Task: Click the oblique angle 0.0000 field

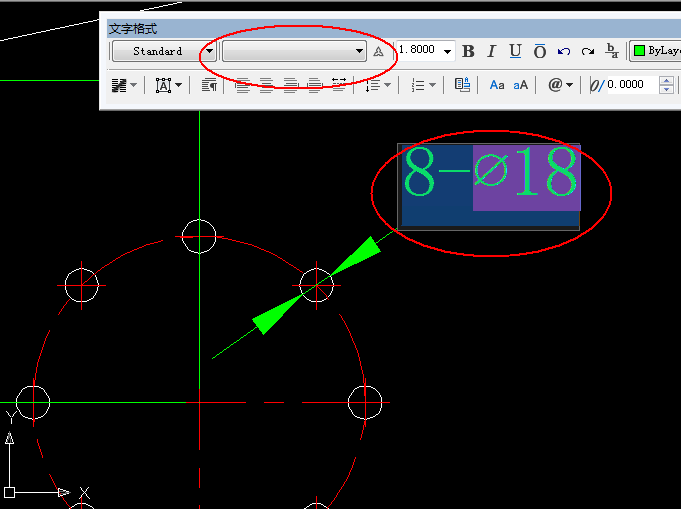Action: coord(632,84)
